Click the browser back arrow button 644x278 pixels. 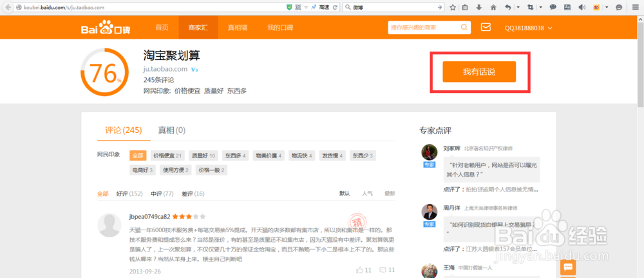coord(7,7)
